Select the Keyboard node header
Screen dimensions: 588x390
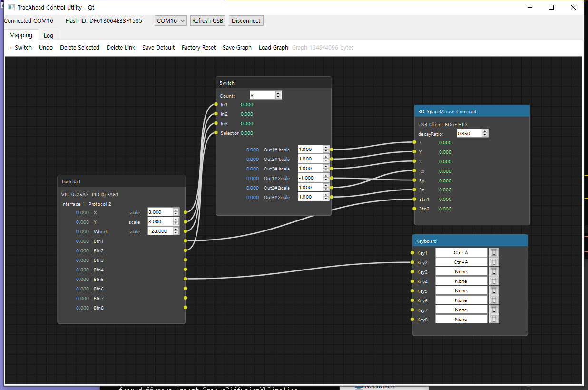tap(470, 241)
